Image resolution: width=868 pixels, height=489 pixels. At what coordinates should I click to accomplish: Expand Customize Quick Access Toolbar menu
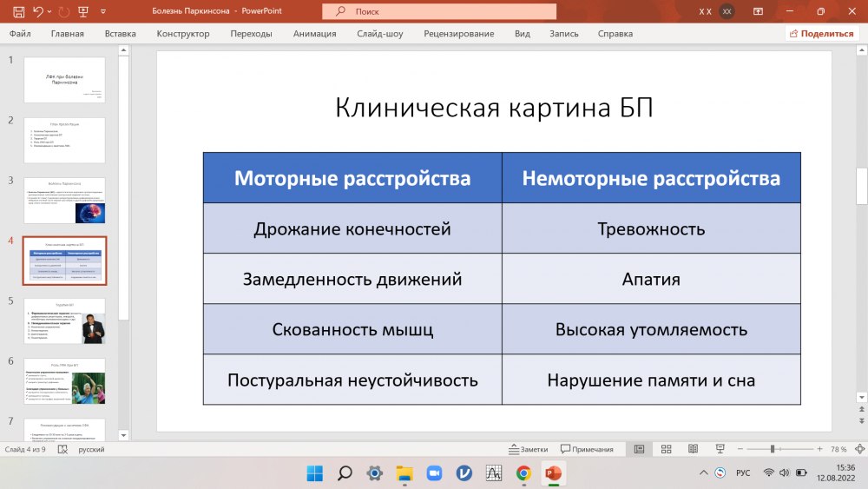[x=104, y=11]
